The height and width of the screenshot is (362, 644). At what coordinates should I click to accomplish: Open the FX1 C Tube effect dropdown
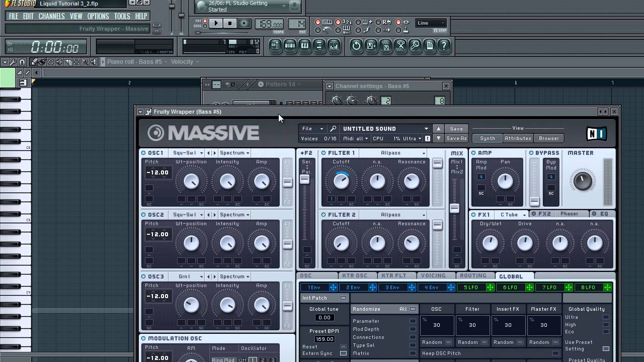(x=512, y=215)
